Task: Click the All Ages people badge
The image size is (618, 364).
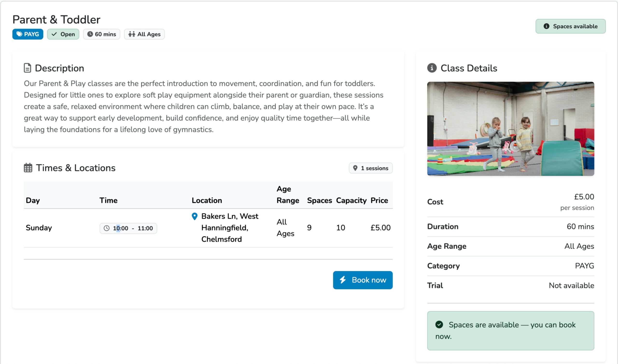Action: (x=144, y=34)
